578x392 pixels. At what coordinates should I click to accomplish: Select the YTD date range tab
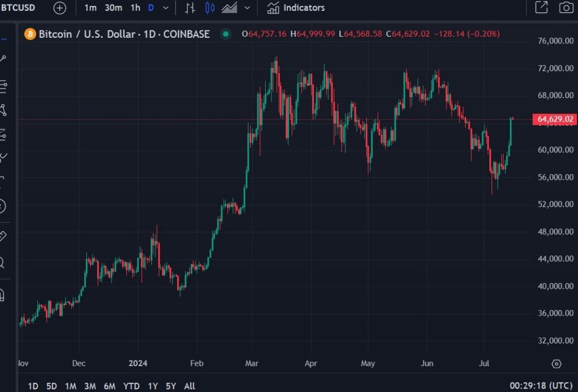click(x=131, y=386)
